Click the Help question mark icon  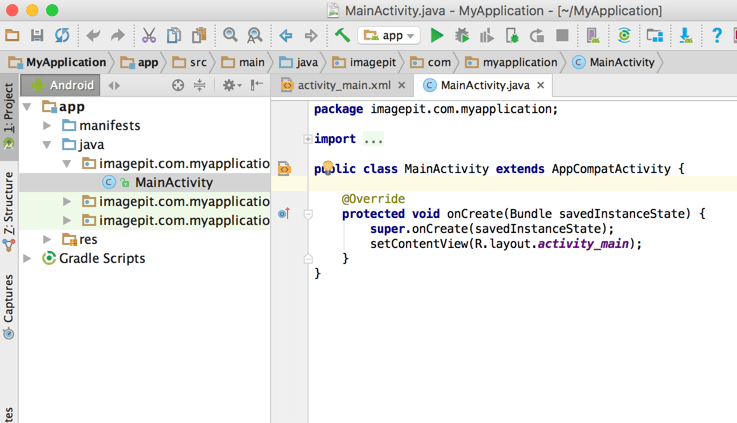point(717,35)
